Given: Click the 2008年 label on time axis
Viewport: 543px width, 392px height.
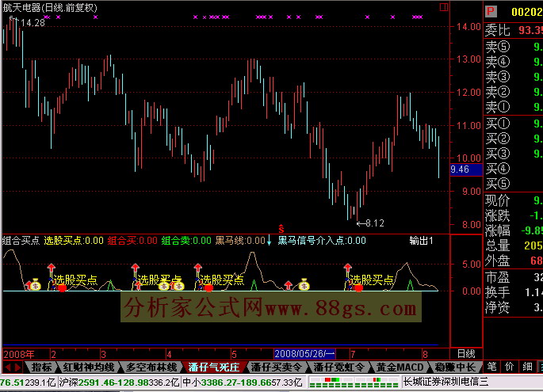Looking at the screenshot, I should coord(19,354).
